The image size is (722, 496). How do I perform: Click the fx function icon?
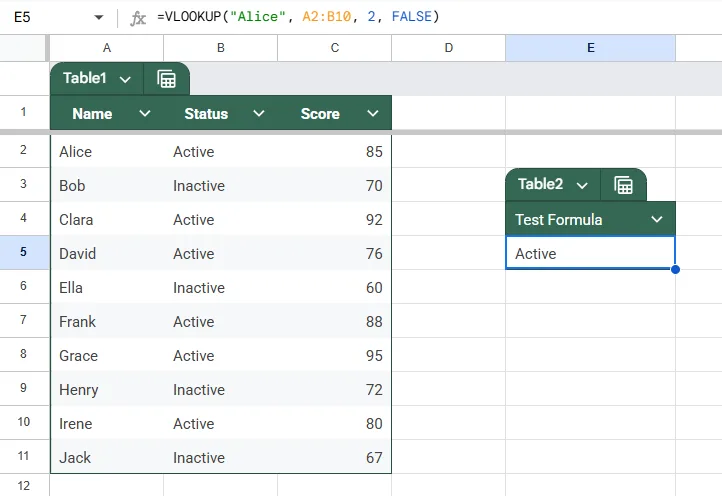pyautogui.click(x=138, y=18)
